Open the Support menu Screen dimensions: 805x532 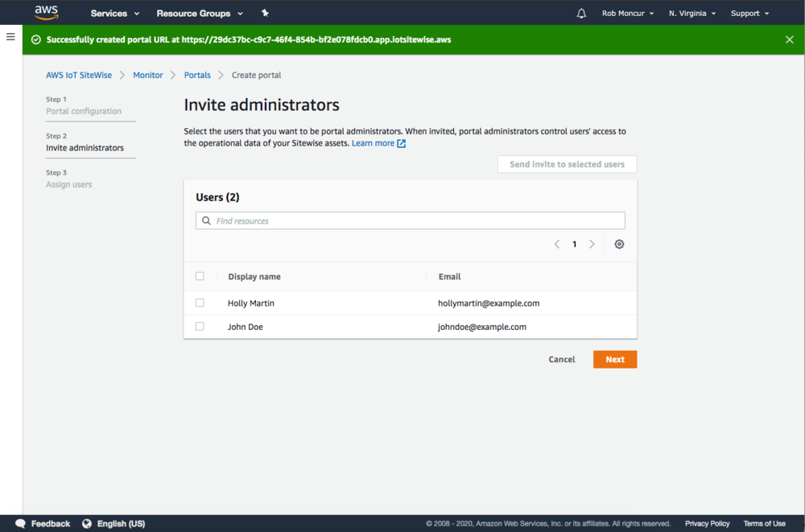[x=749, y=14]
